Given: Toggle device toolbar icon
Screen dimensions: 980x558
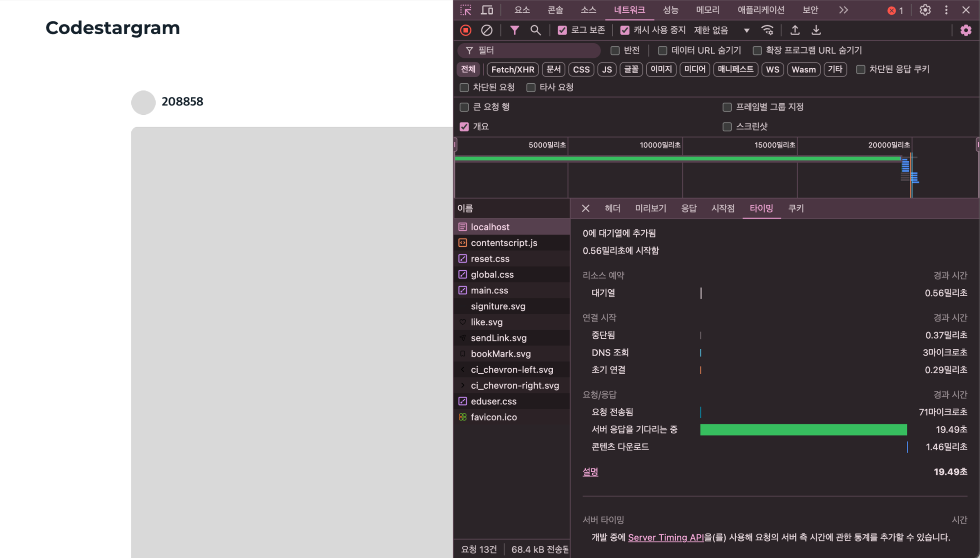Looking at the screenshot, I should pos(487,10).
